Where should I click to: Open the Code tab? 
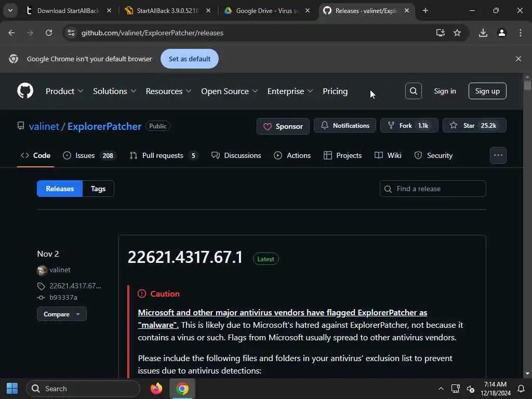[x=36, y=155]
